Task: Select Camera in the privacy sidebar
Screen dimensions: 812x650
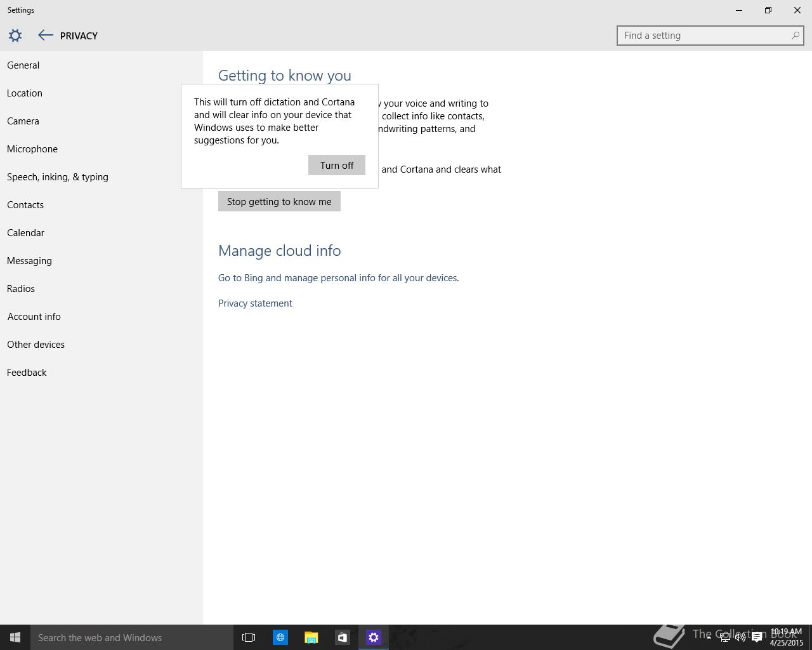Action: 101,121
